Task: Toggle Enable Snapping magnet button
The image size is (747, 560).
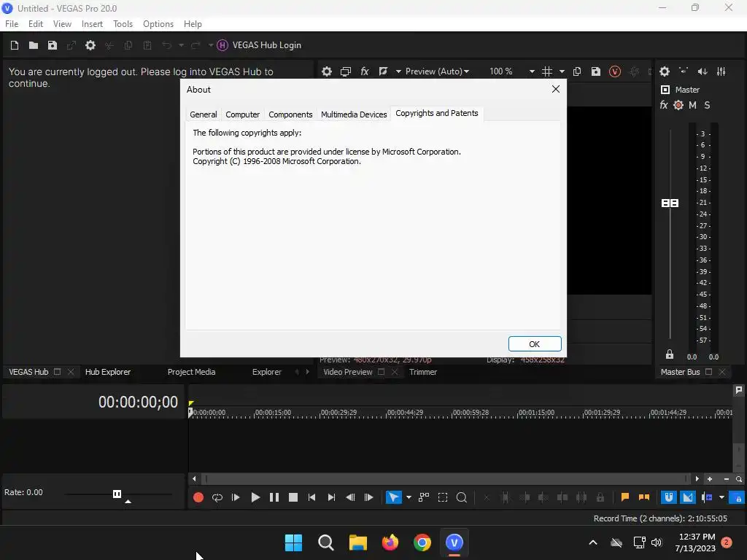Action: (669, 497)
